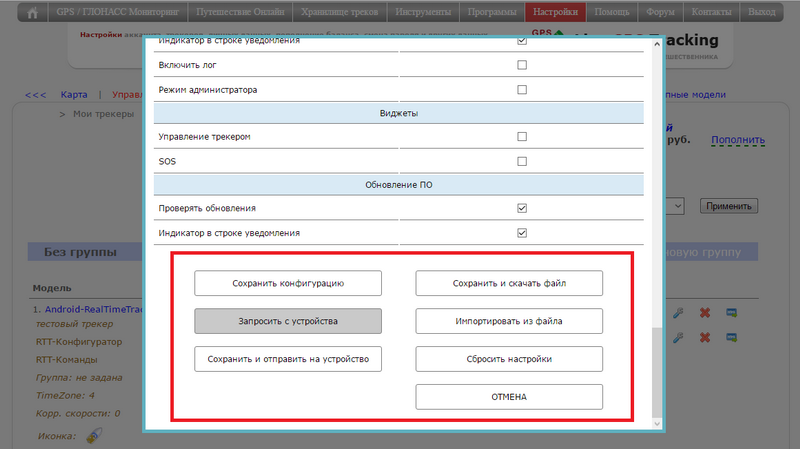Screen dimensions: 800x449
Task: Enable the Включить лог checkbox
Action: click(x=521, y=65)
